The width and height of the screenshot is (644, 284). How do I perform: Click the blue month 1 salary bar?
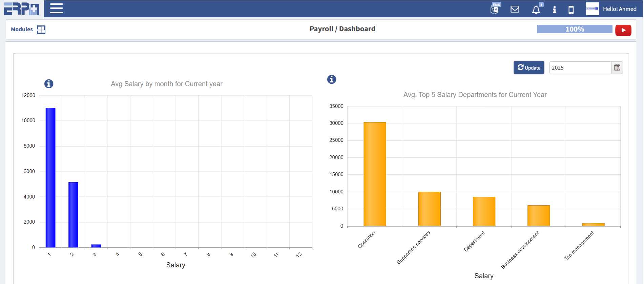pos(50,177)
